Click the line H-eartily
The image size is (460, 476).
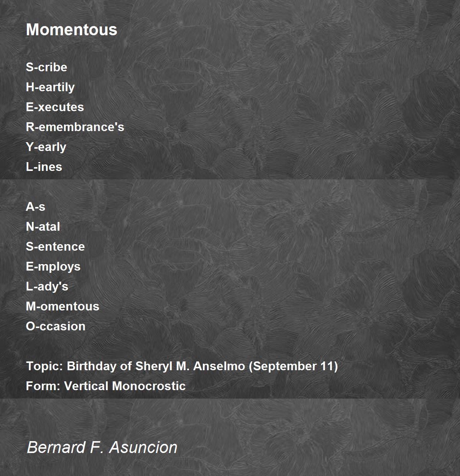(50, 87)
